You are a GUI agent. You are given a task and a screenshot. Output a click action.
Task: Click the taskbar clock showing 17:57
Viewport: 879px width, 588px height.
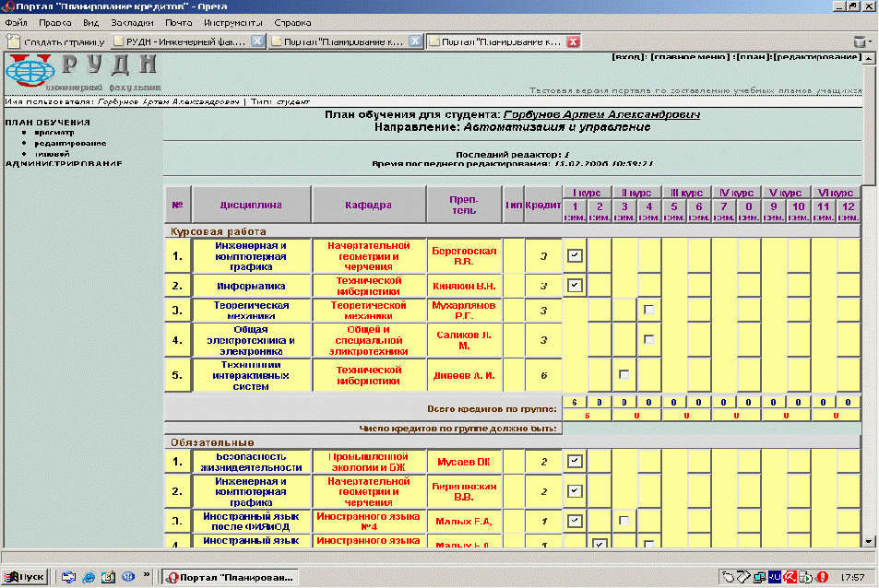click(x=852, y=577)
